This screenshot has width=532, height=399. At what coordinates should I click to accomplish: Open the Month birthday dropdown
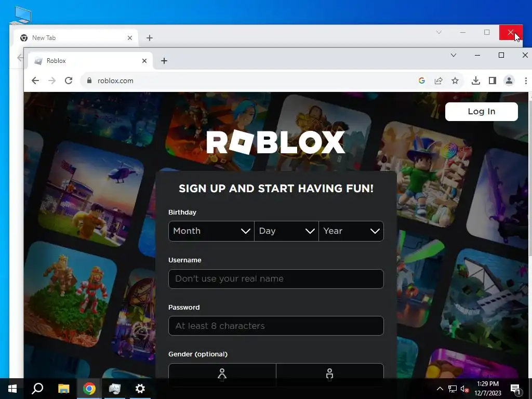pos(211,231)
